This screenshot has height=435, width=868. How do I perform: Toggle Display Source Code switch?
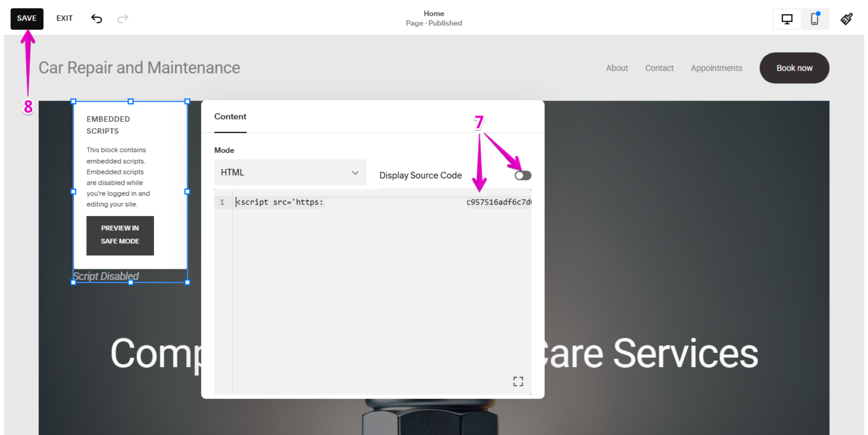[522, 175]
